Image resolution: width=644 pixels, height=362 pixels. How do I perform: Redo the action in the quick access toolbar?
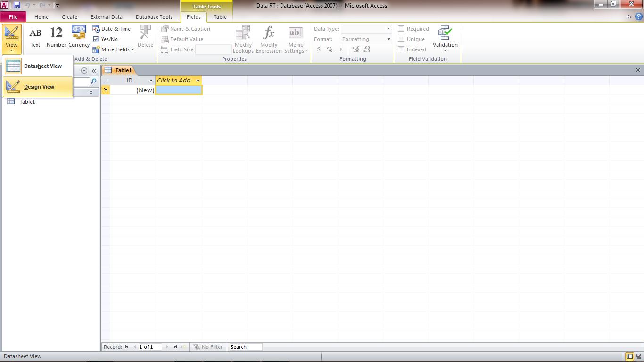tap(42, 6)
